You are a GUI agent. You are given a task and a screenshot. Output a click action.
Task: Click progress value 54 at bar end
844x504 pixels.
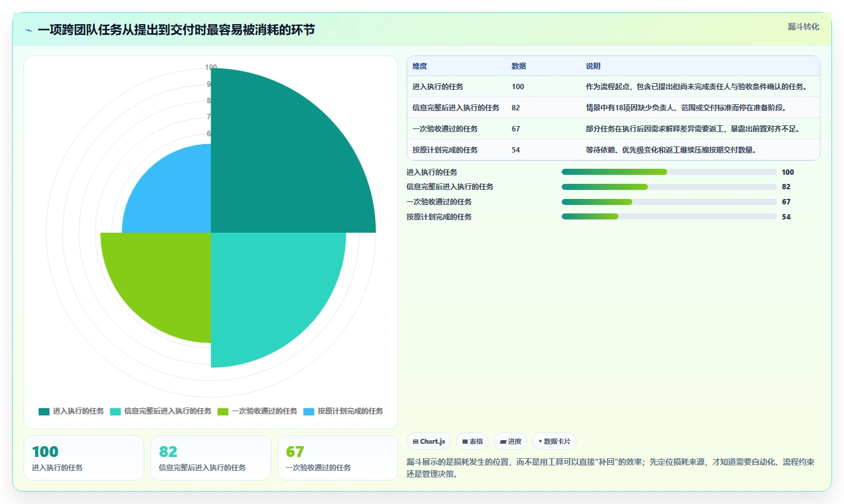pos(786,216)
